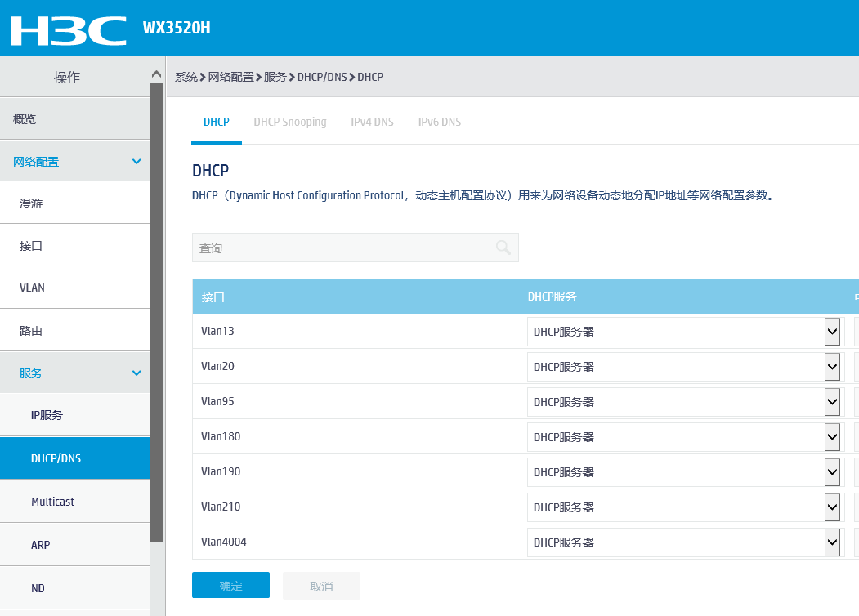859x616 pixels.
Task: Switch to the DHCP Snooping tab
Action: 290,122
